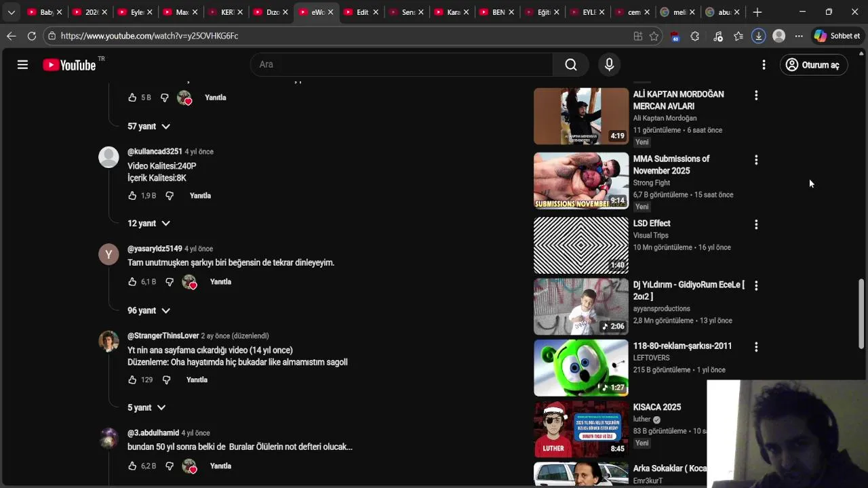
Task: Like the comment with 5 B likes
Action: 132,98
